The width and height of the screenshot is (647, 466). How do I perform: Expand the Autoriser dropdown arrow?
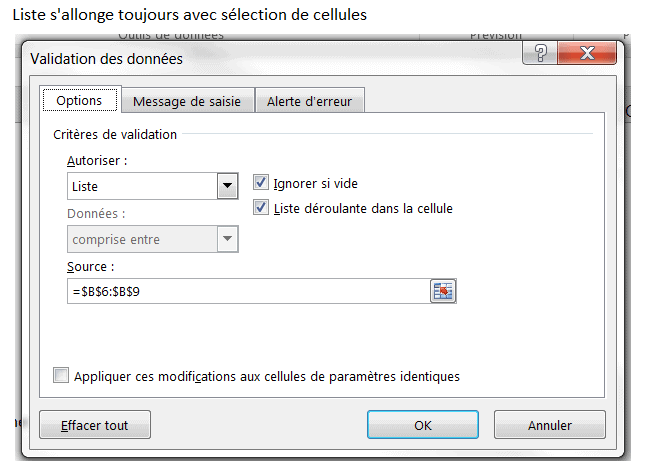(x=228, y=186)
